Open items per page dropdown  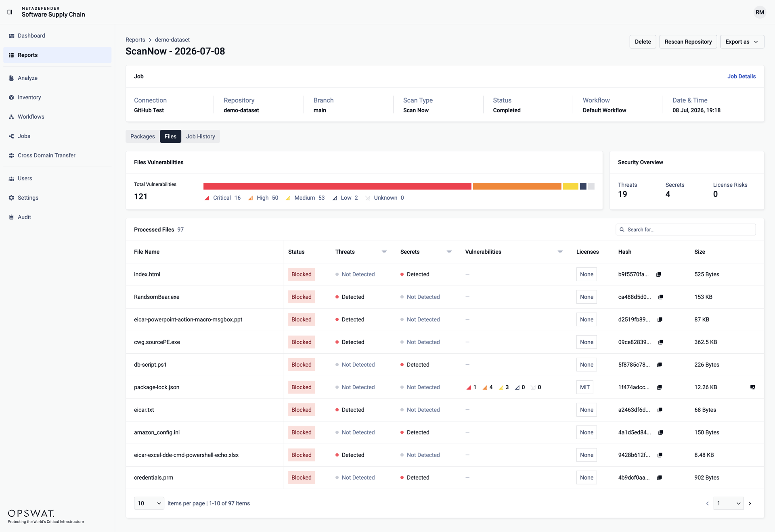click(x=149, y=503)
